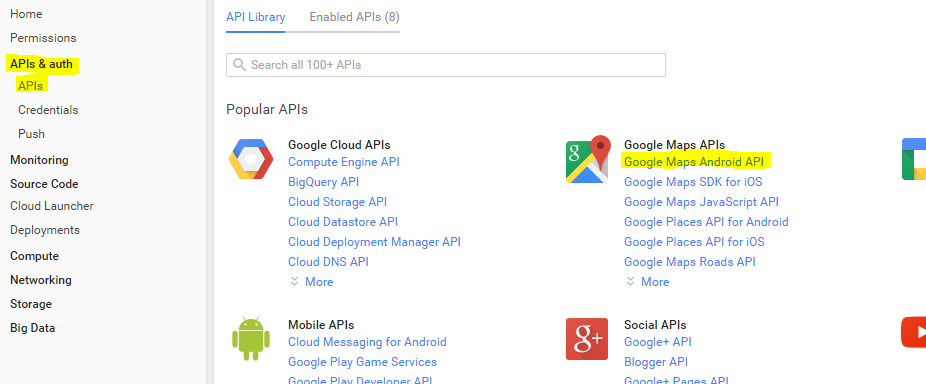Open the Compute Engine API link

[x=344, y=161]
